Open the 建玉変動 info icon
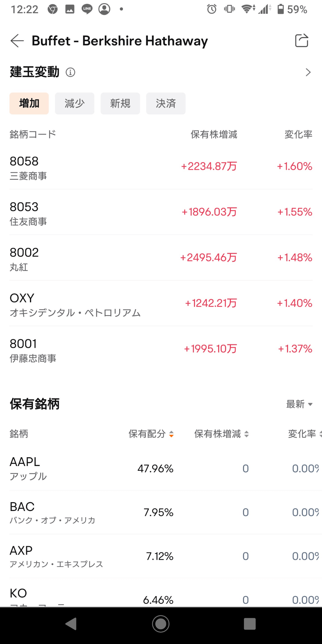This screenshot has width=322, height=644. [x=70, y=72]
